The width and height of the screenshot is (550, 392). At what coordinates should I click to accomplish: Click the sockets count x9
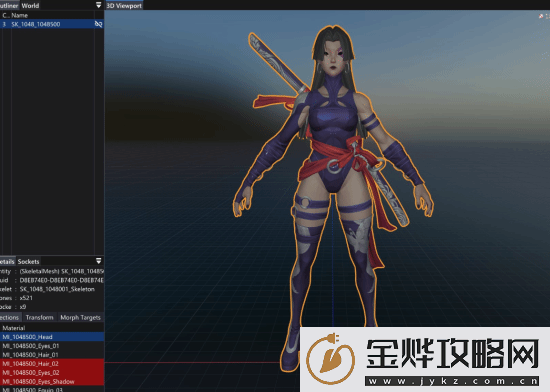click(23, 307)
